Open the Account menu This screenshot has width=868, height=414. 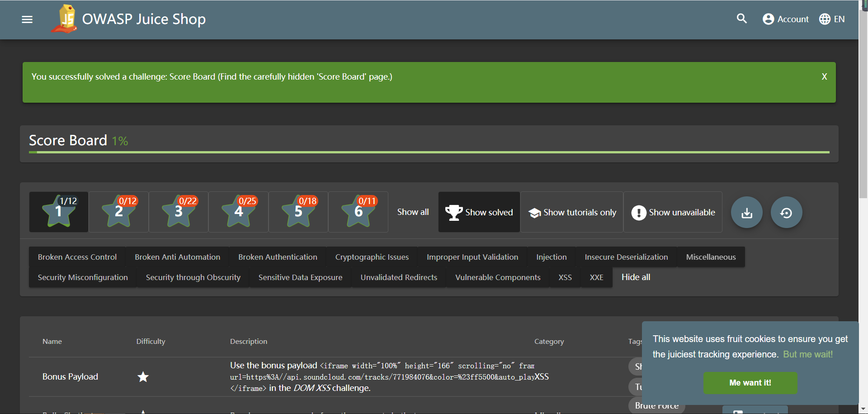tap(785, 19)
